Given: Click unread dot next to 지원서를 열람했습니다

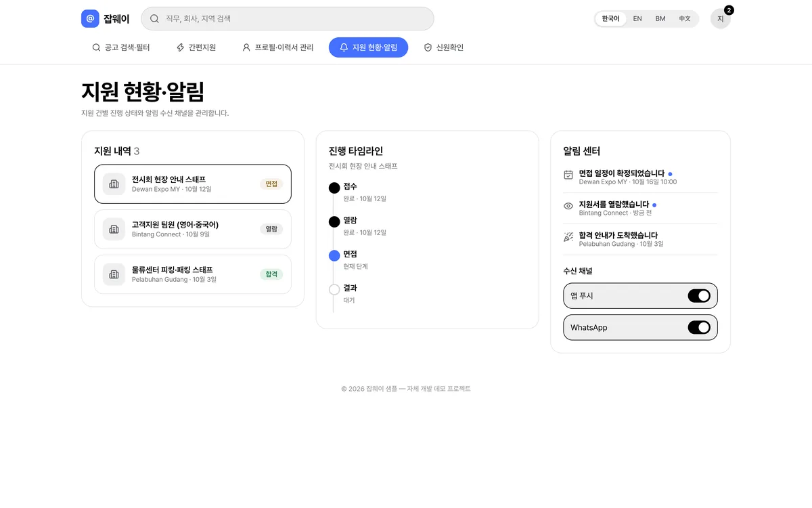Looking at the screenshot, I should (654, 205).
